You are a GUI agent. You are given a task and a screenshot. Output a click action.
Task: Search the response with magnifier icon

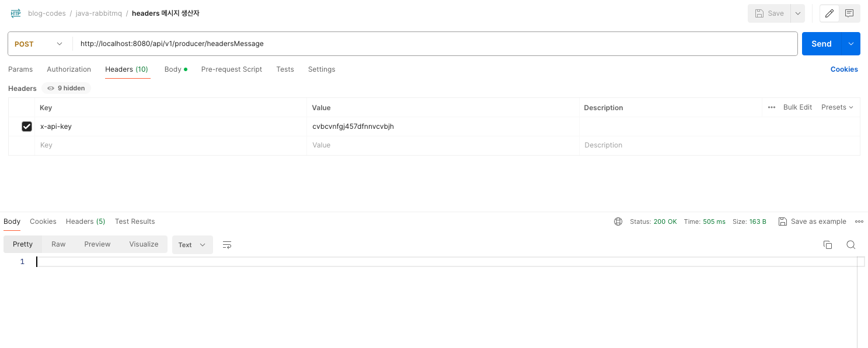tap(851, 245)
